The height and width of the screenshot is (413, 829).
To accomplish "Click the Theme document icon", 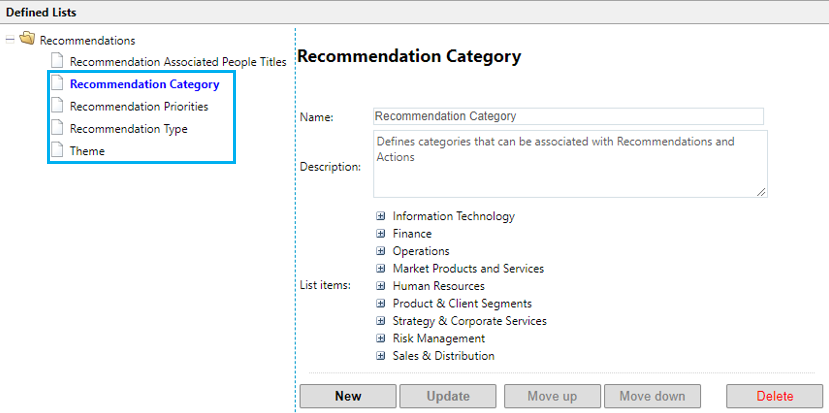I will pyautogui.click(x=57, y=151).
